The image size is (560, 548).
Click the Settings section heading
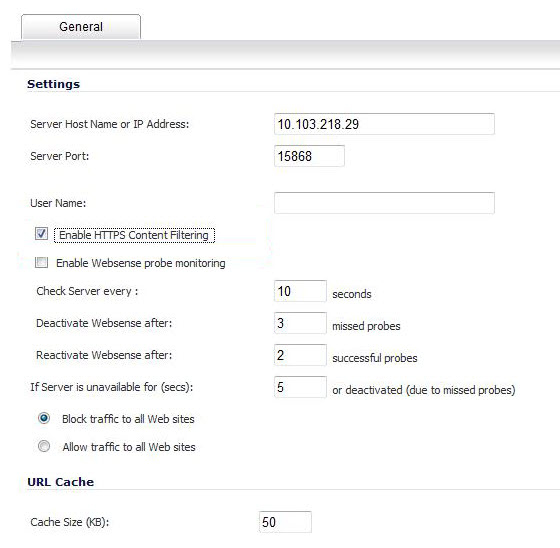pos(54,84)
